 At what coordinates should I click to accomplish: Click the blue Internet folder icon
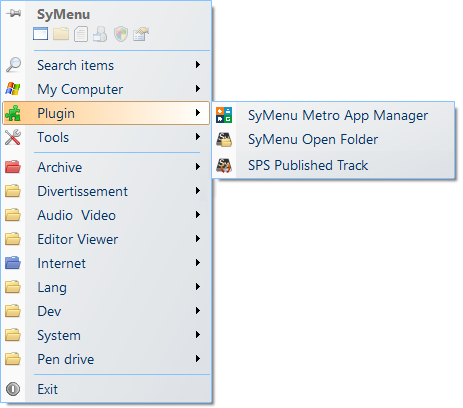click(13, 263)
